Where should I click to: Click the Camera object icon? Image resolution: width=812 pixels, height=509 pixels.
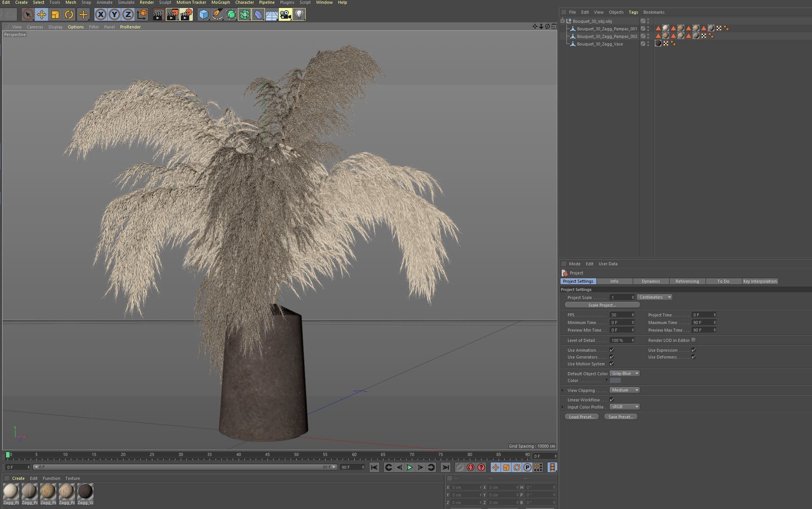285,15
